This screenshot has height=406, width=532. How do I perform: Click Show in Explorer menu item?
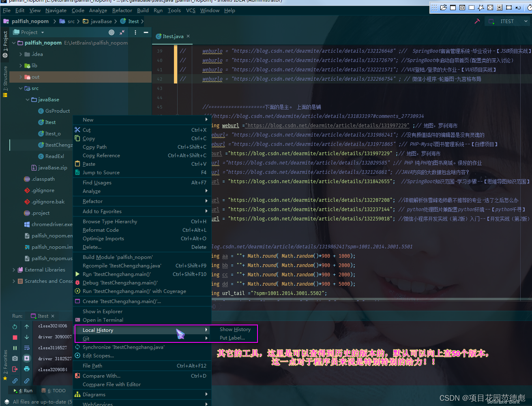click(x=142, y=312)
